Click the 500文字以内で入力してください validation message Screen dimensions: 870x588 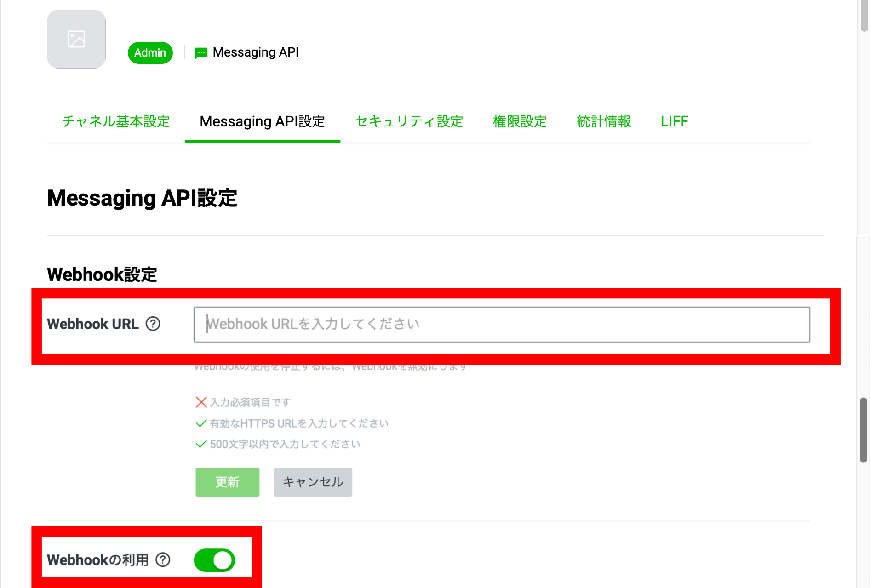click(285, 444)
